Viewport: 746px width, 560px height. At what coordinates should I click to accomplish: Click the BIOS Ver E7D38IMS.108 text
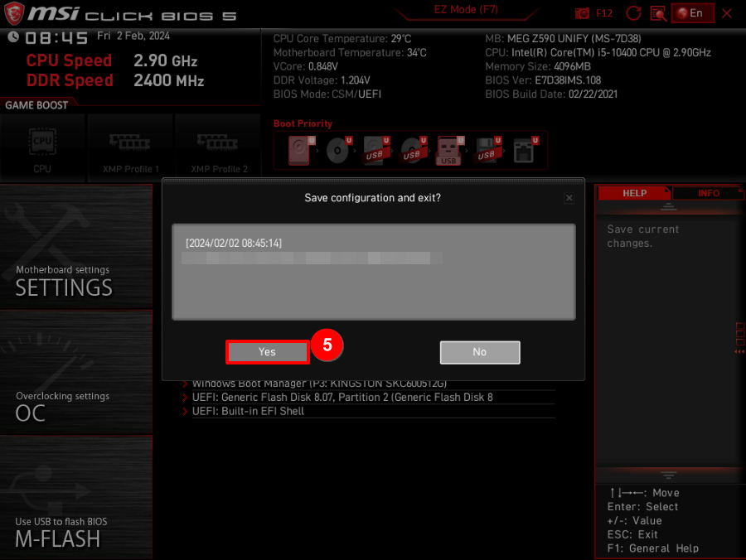coord(543,80)
